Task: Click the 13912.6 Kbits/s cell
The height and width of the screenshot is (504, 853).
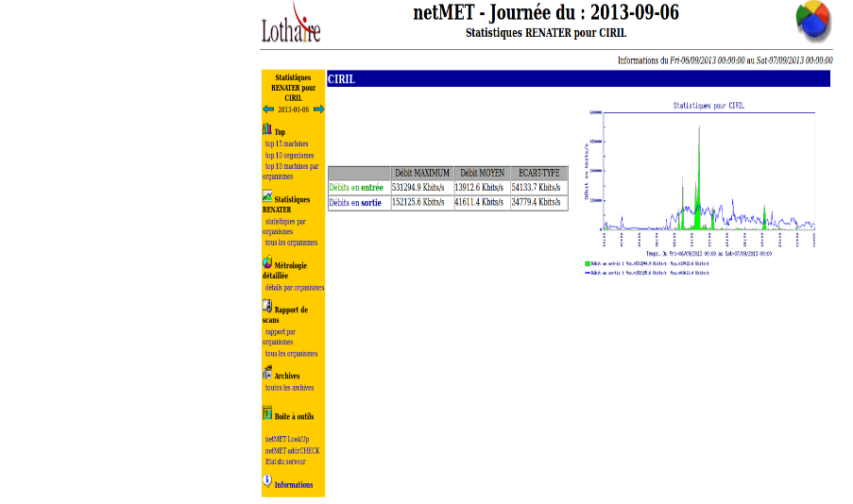Action: 482,188
